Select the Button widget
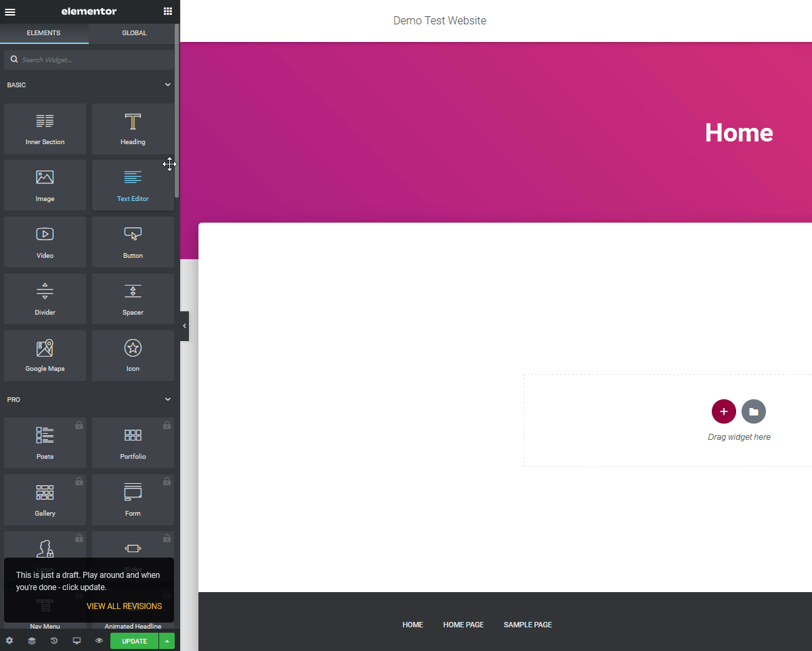 click(x=133, y=242)
